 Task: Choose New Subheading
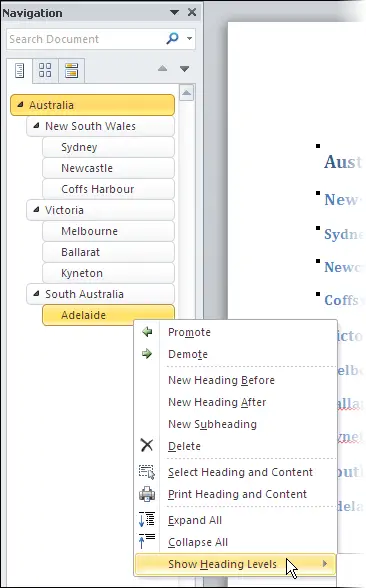(x=236, y=424)
